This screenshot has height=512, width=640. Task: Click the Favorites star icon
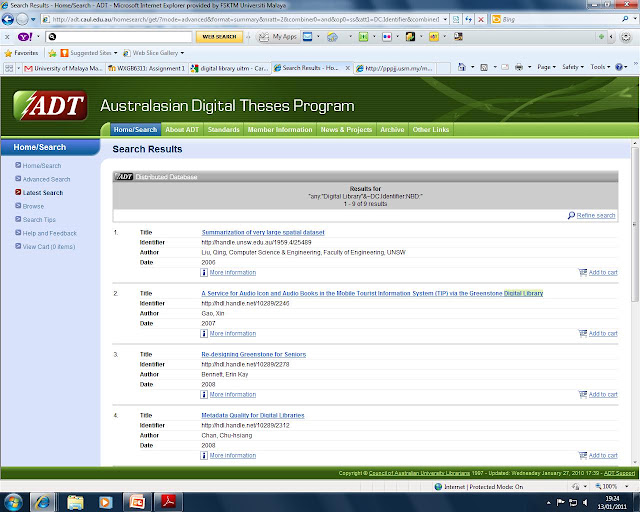tap(8, 53)
